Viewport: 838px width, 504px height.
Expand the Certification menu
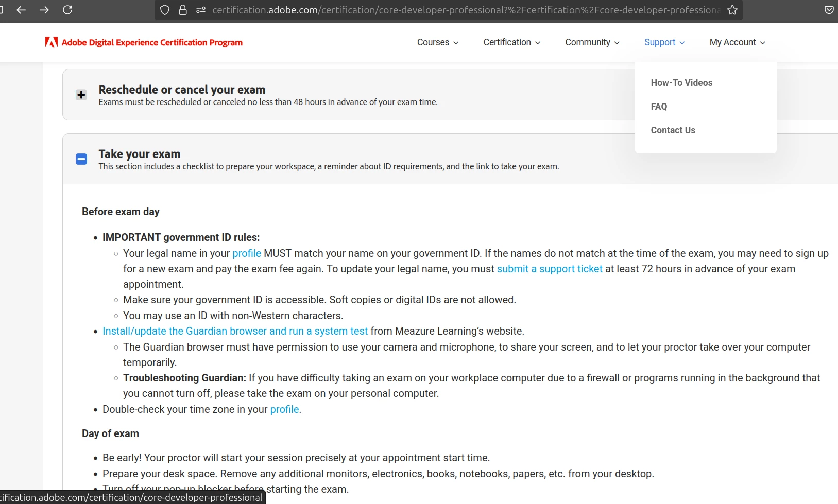[512, 42]
